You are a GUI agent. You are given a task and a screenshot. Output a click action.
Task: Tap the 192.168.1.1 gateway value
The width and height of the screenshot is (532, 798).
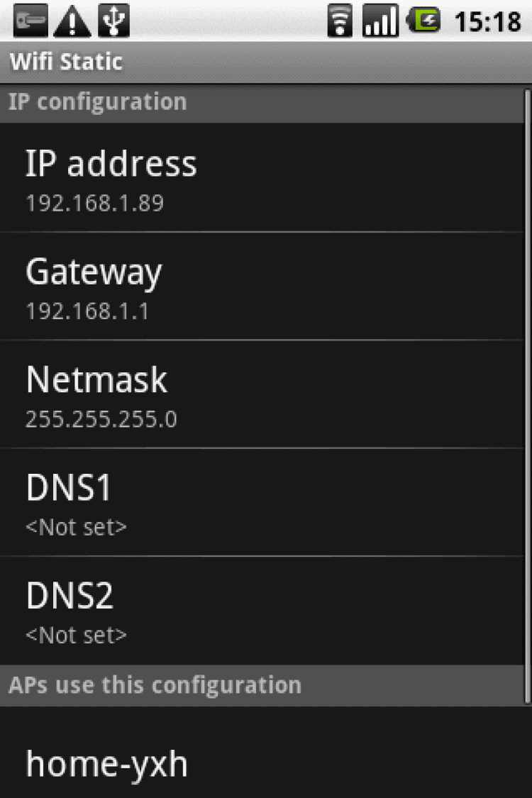pos(87,311)
